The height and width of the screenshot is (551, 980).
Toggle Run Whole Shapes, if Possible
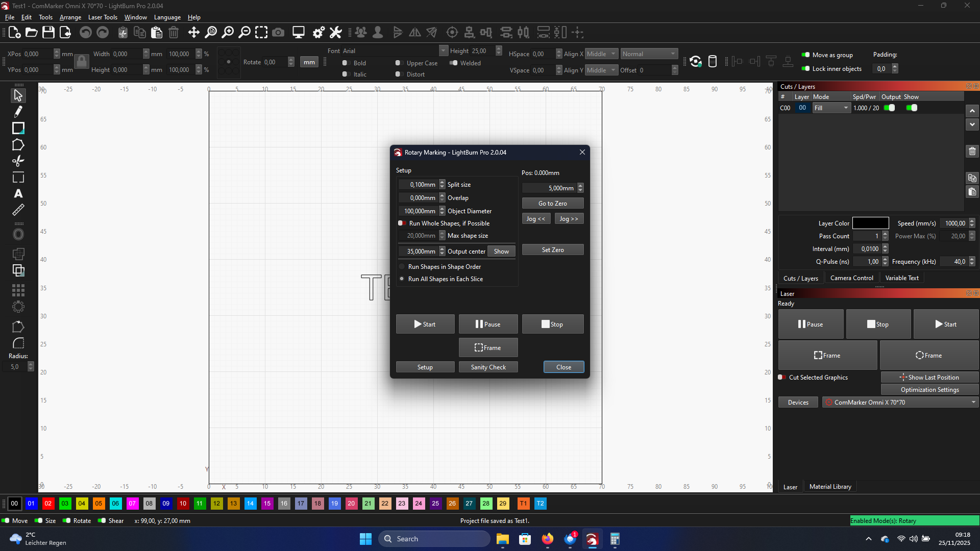coord(402,223)
